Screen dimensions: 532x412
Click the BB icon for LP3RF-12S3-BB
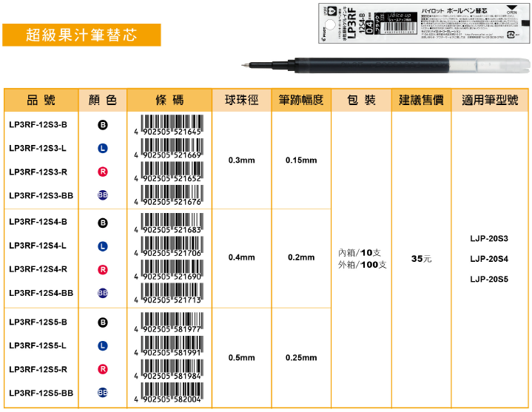(x=102, y=195)
